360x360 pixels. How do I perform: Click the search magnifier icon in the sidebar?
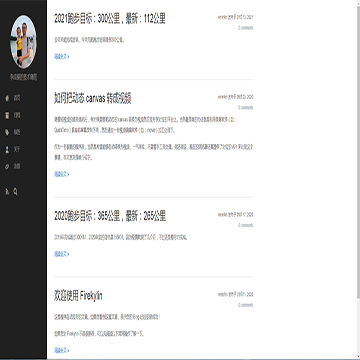tap(15, 191)
